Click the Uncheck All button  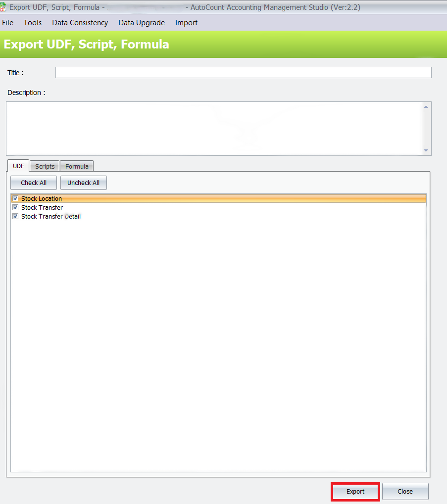(x=83, y=183)
